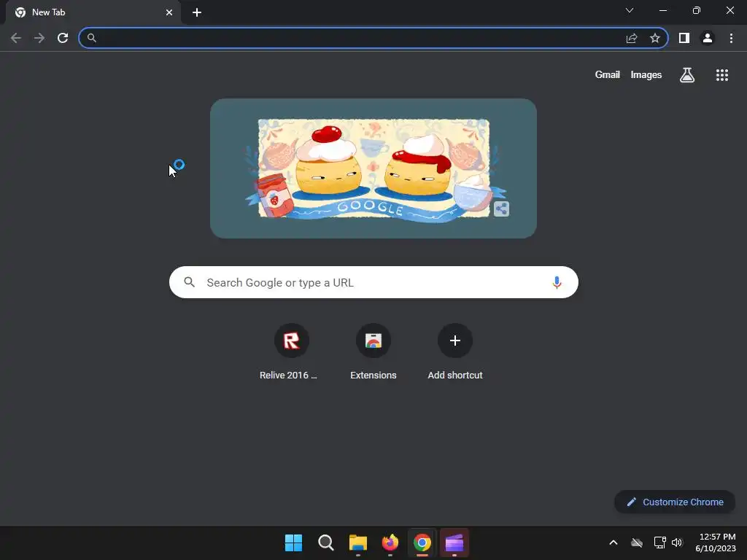Image resolution: width=747 pixels, height=560 pixels.
Task: Click the address bar search magnifier
Action: [92, 38]
